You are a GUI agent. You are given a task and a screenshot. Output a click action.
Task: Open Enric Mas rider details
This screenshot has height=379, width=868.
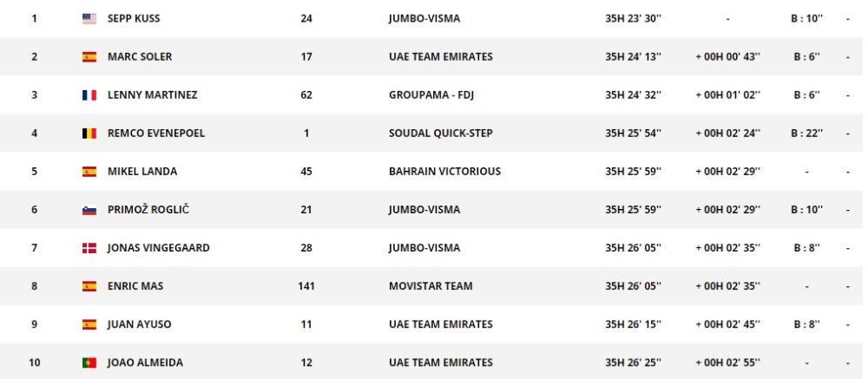tap(135, 286)
